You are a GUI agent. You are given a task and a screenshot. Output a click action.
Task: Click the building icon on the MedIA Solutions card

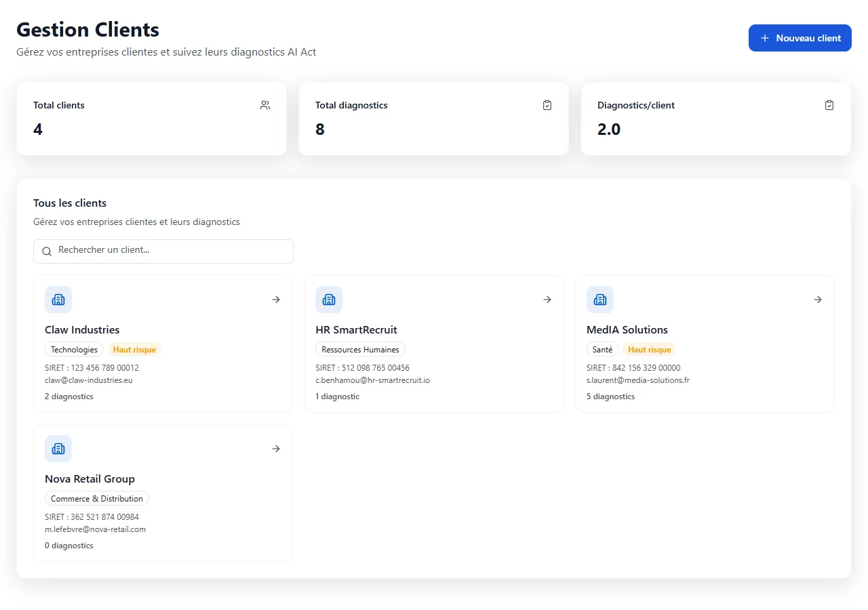click(600, 300)
